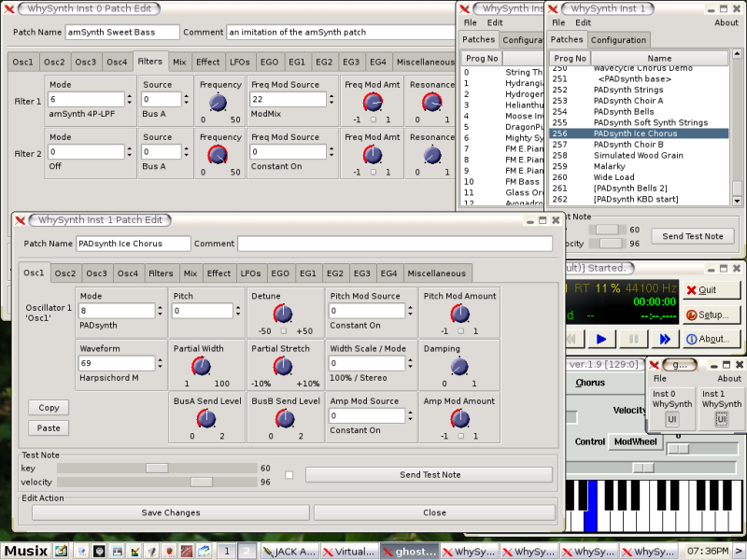747x560 pixels.
Task: Click the Waveform selector spinner arrows
Action: [160, 363]
